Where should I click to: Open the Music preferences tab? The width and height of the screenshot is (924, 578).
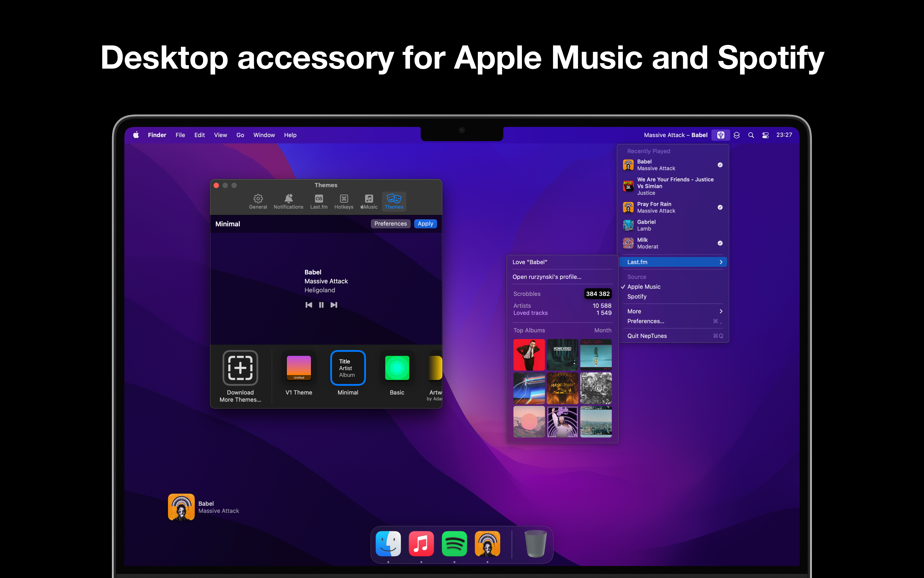pyautogui.click(x=369, y=201)
